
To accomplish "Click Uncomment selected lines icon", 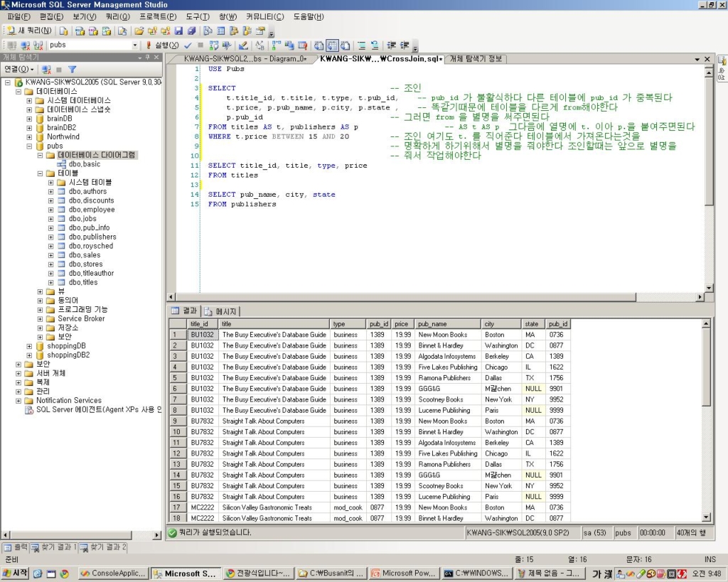I will pos(374,45).
